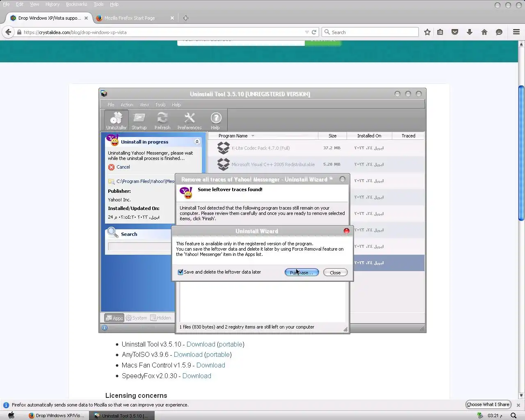525x420 pixels.
Task: Download Macs Fan Control v1.5.9
Action: [x=210, y=365]
